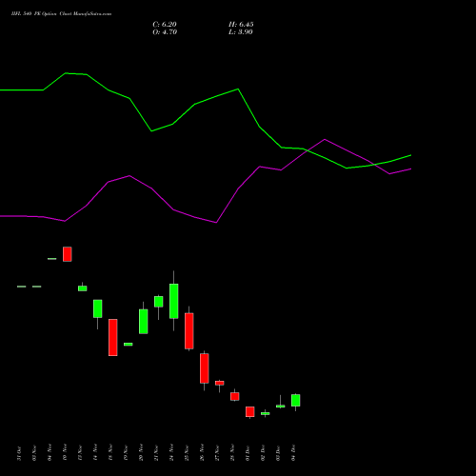The width and height of the screenshot is (476, 476).
Task: Click the '21 Nov' date label
Action: 157,453
